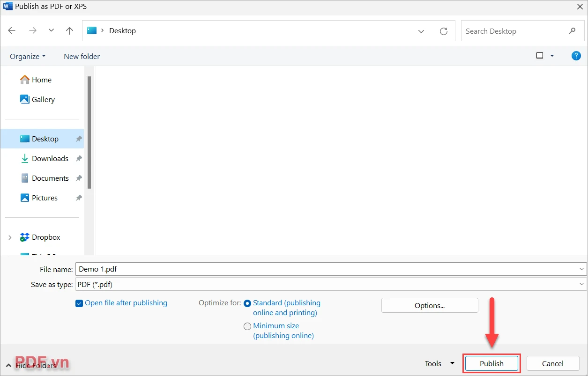The image size is (588, 376).
Task: Open the recent locations chevron
Action: 52,31
